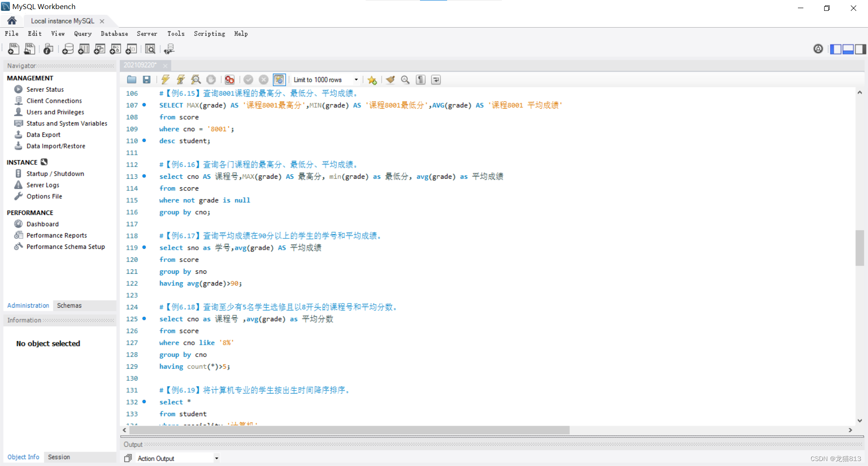Image resolution: width=868 pixels, height=466 pixels.
Task: Beautify the SQL script with the broom icon
Action: 391,80
